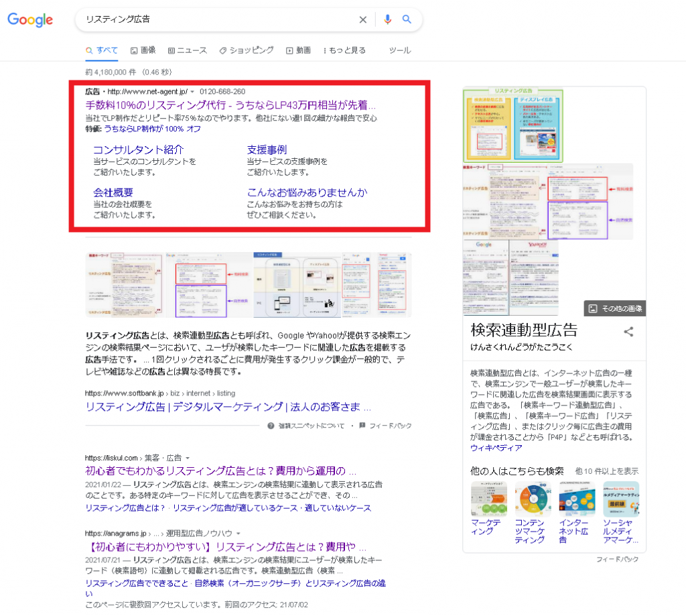Viewport: 686px width, 616px height.
Task: Click the その他の画像 image icon
Action: (592, 308)
